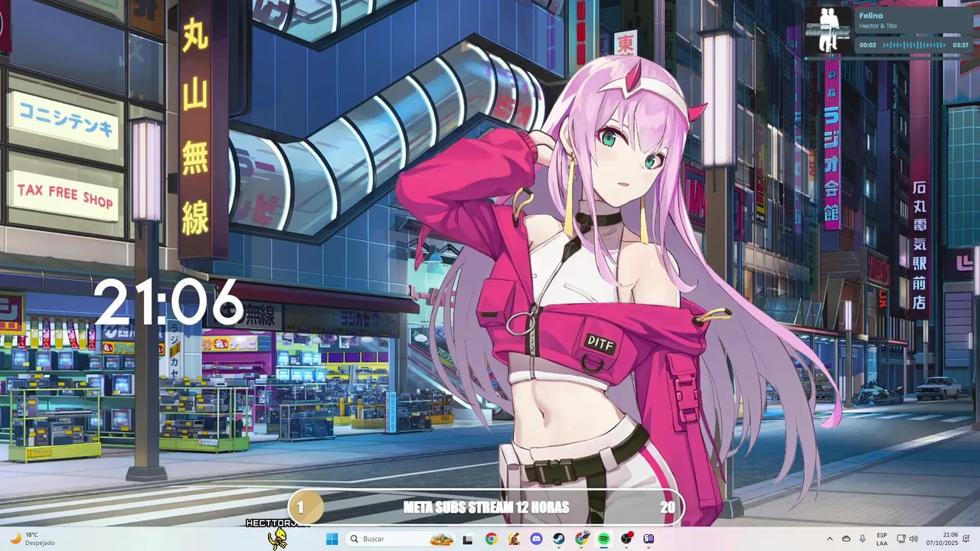This screenshot has width=980, height=551.
Task: Open Task View from the taskbar
Action: coord(468,539)
